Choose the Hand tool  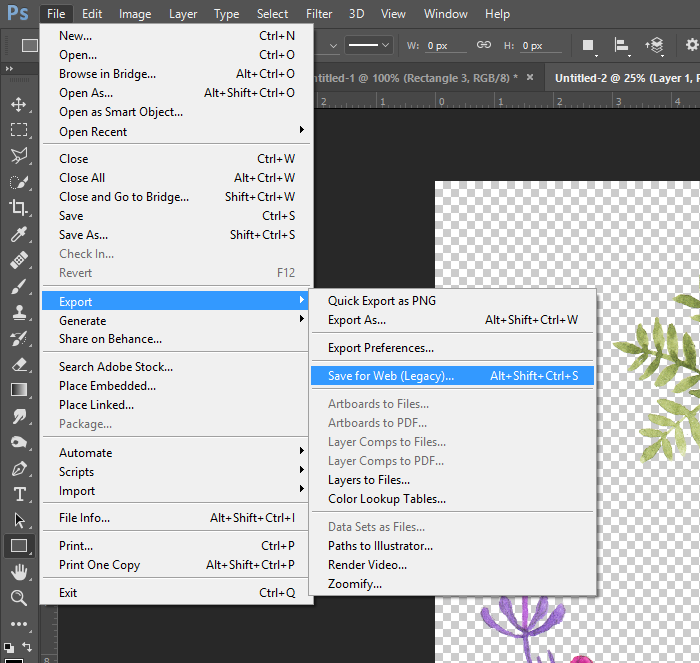pyautogui.click(x=18, y=572)
